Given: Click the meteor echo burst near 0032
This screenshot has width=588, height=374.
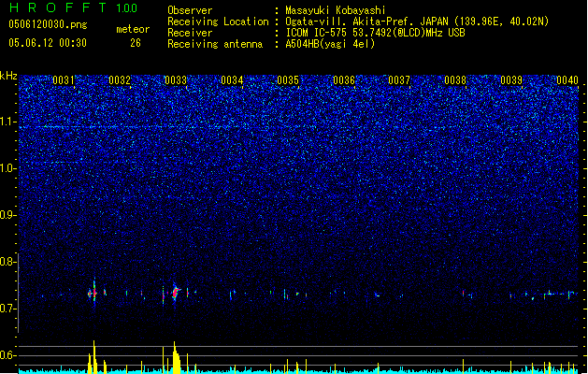Looking at the screenshot, I should click(93, 292).
